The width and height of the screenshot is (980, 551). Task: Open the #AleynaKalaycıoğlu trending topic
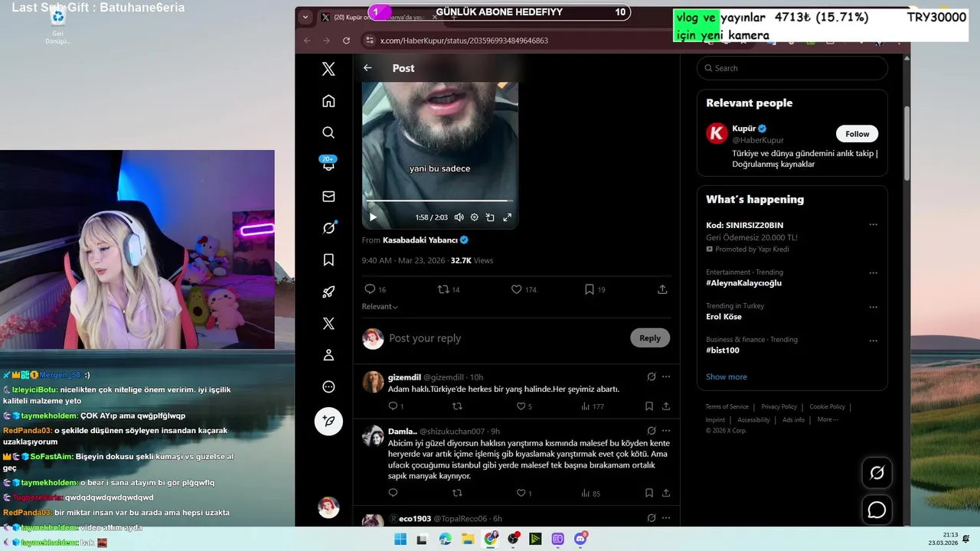coord(743,283)
